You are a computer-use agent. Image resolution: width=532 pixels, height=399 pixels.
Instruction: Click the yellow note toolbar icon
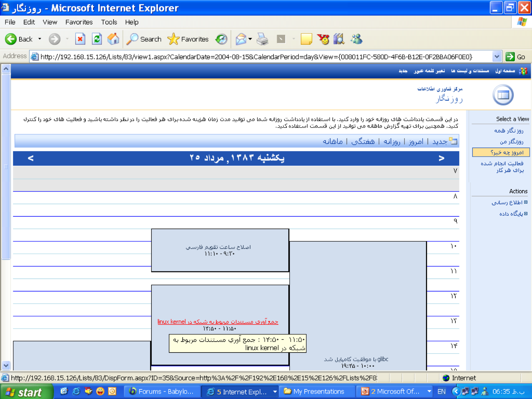(306, 39)
